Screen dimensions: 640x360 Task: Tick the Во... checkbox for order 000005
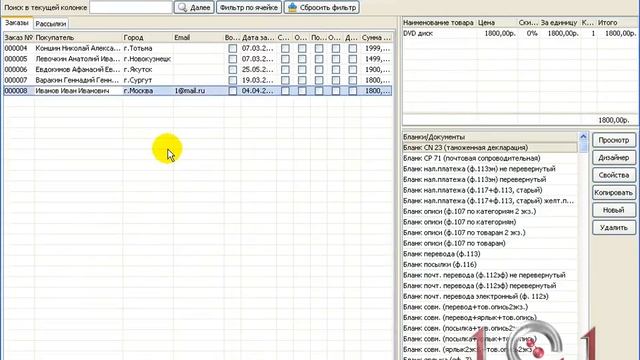click(233, 59)
